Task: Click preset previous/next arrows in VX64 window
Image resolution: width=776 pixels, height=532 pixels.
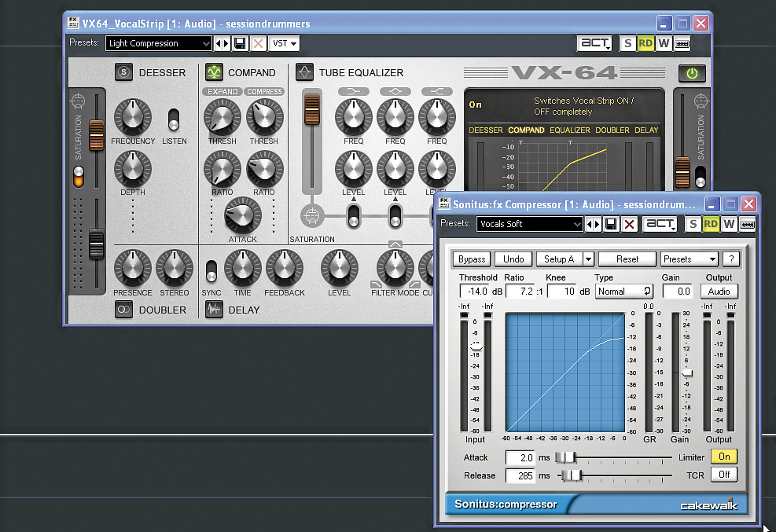Action: pos(223,43)
